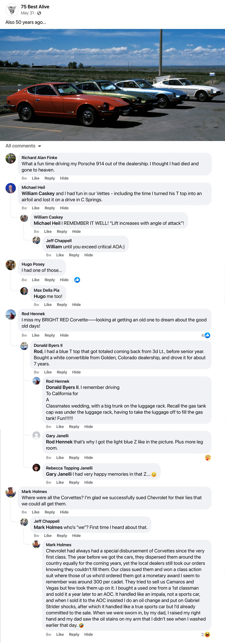Image resolution: width=225 pixels, height=644 pixels.
Task: Click the 75 Best Alive page avatar
Action: point(12,10)
